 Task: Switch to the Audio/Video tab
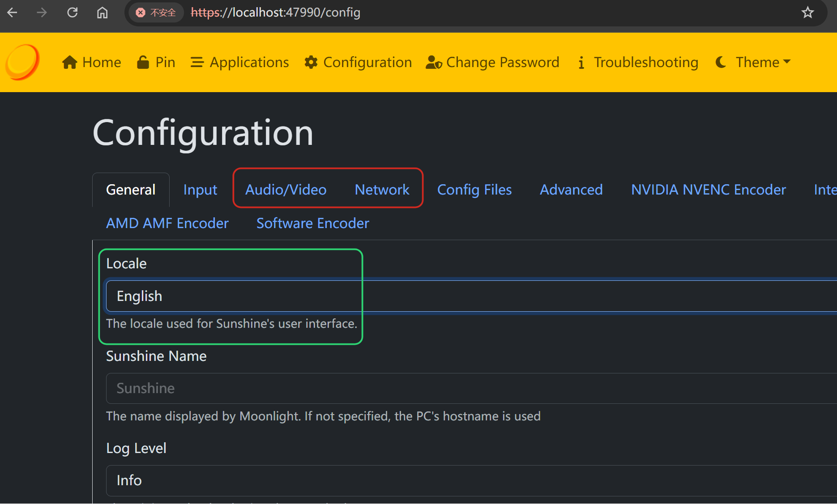(286, 190)
